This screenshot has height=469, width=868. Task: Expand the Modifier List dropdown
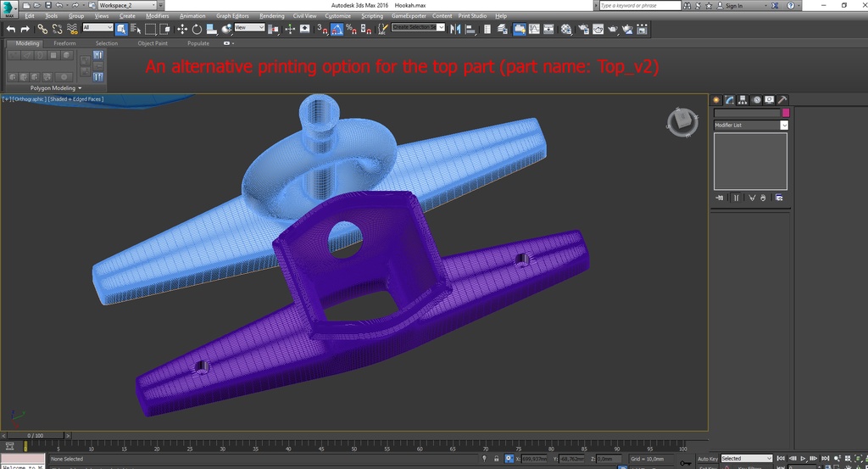[x=751, y=126]
